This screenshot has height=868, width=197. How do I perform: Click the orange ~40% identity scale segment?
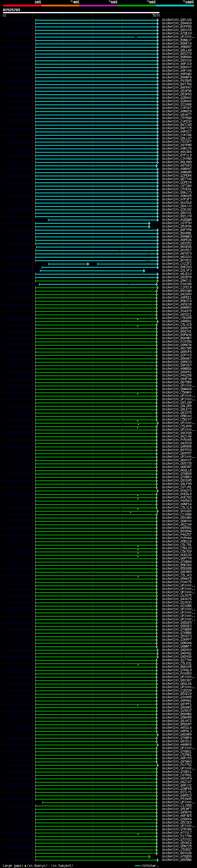point(60,6)
